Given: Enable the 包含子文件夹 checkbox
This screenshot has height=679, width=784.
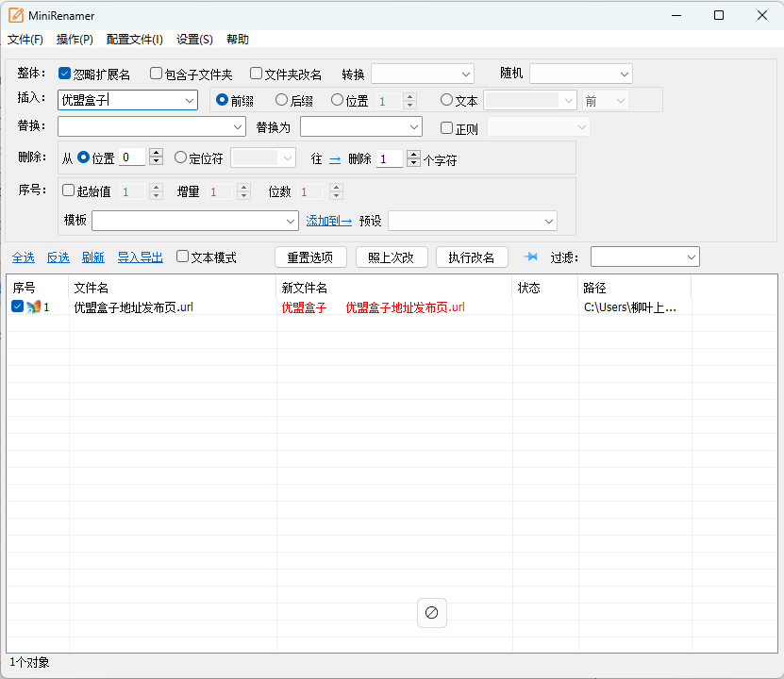Looking at the screenshot, I should coord(156,74).
